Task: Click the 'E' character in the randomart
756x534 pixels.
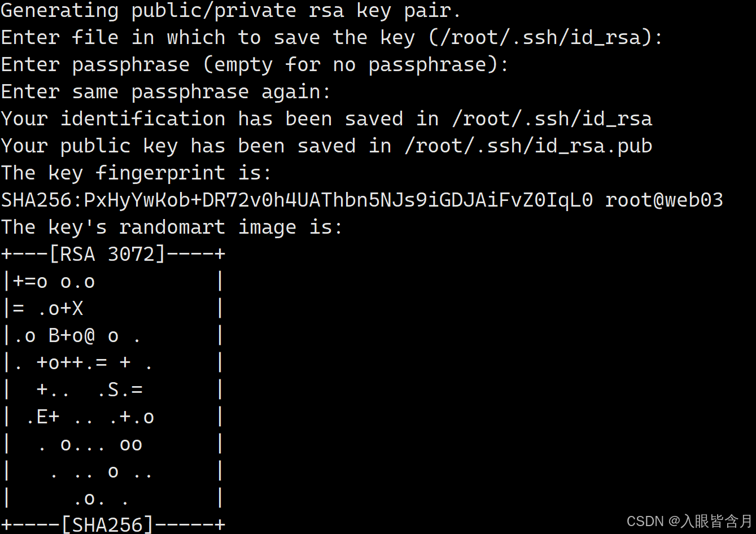Action: pyautogui.click(x=42, y=417)
